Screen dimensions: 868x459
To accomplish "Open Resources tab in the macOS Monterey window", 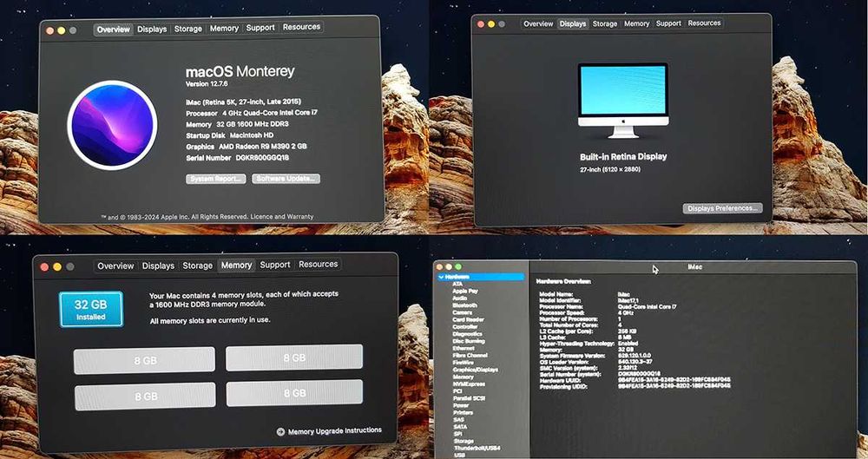I will 301,27.
